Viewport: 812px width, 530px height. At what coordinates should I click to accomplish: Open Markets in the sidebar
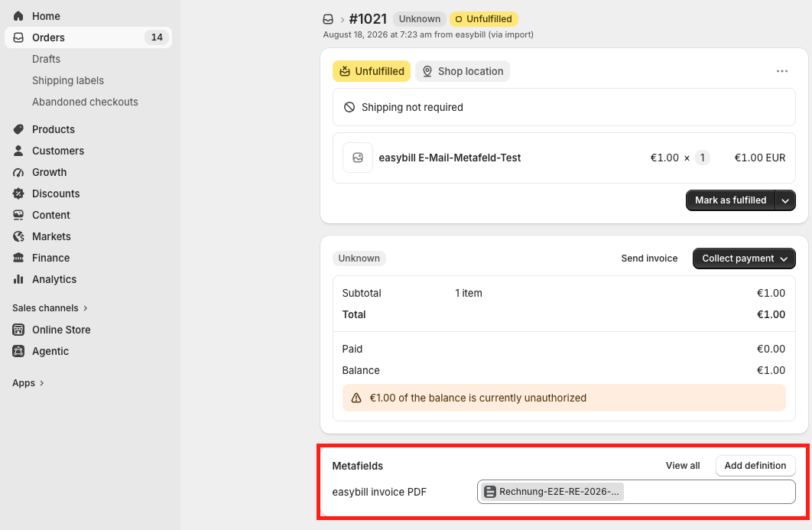(88, 236)
